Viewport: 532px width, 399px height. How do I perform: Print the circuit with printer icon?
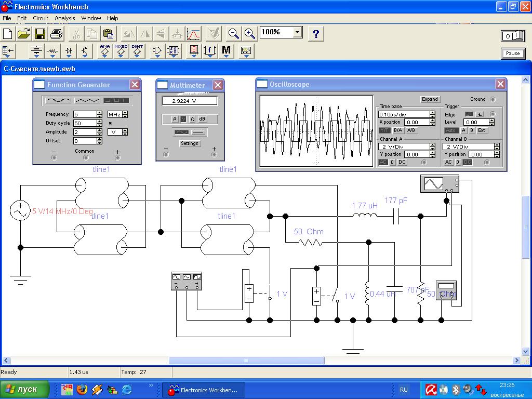56,34
